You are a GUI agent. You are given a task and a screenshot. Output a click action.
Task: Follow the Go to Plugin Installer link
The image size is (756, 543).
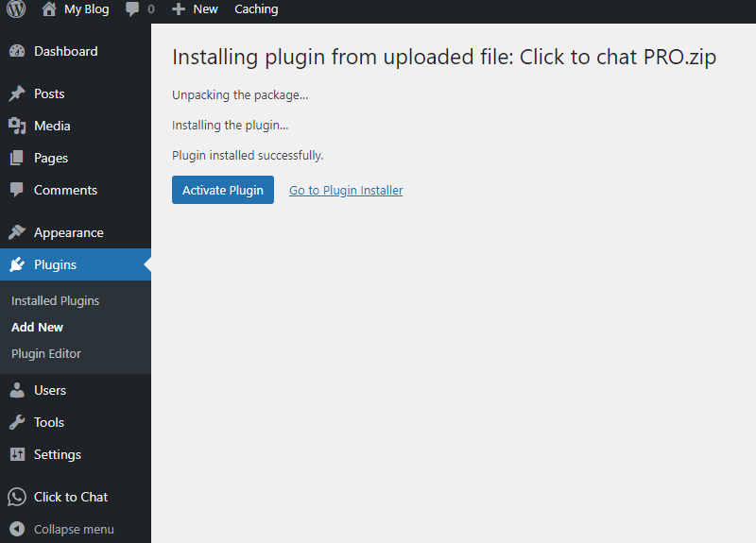point(346,191)
